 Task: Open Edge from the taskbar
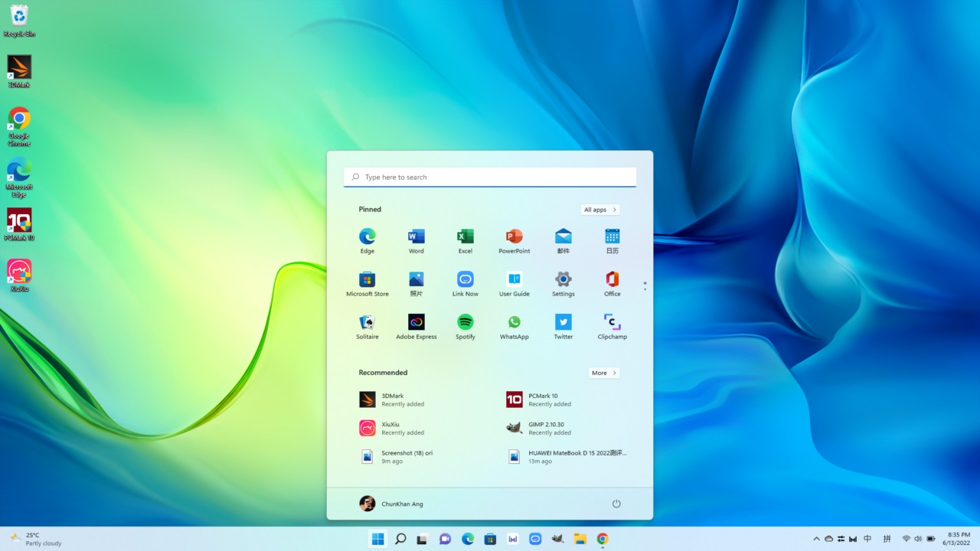tap(468, 539)
